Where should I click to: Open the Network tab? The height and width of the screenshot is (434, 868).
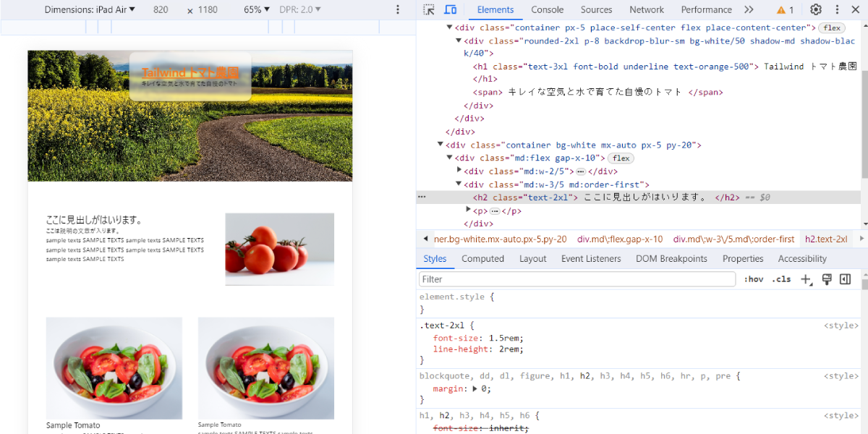(647, 9)
